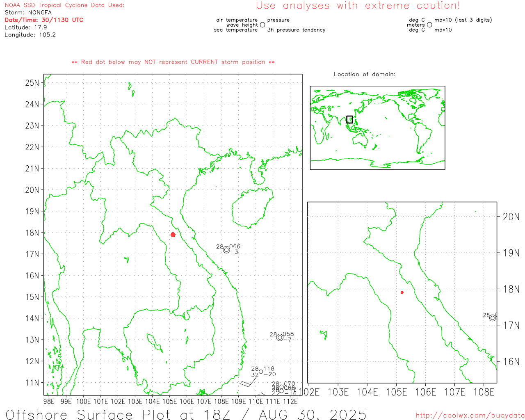Click the black domain box on world map
Viewport: 525px width, 420px height.
pyautogui.click(x=349, y=119)
